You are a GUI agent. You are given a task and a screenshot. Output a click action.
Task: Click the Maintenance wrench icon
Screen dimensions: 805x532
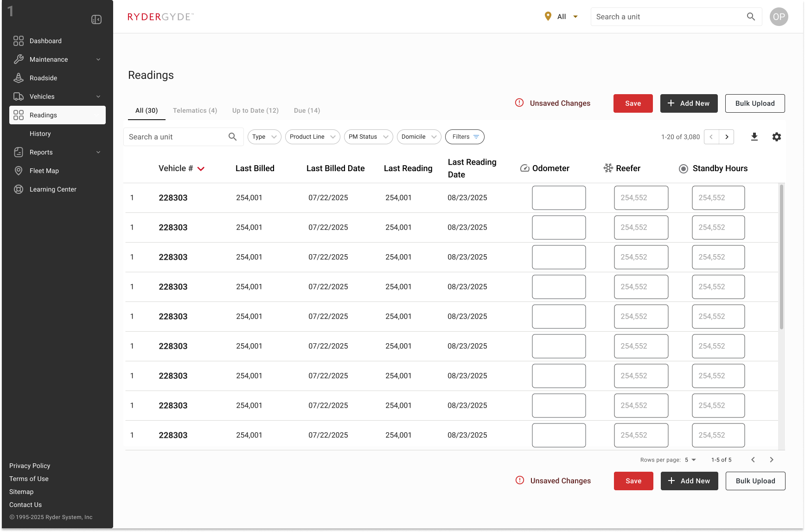click(19, 59)
